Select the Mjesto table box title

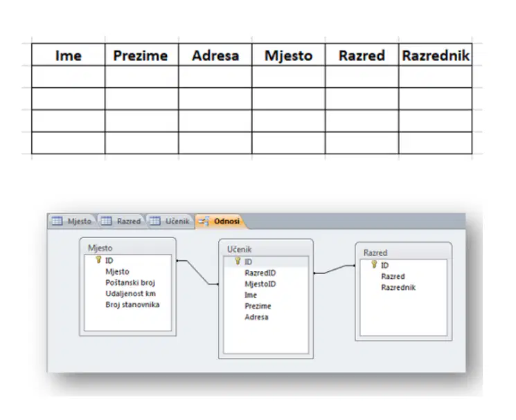(x=100, y=248)
